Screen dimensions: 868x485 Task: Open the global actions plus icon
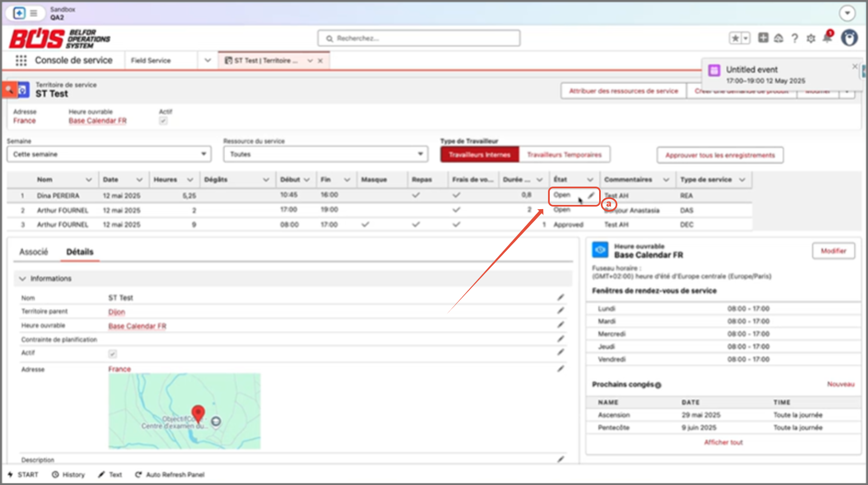pyautogui.click(x=763, y=38)
